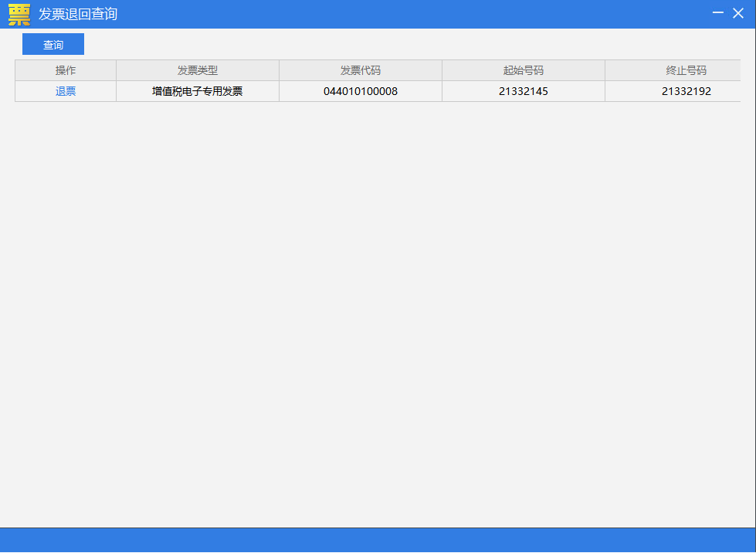Select the 发票代码 column header
This screenshot has height=553, width=756.
(361, 70)
